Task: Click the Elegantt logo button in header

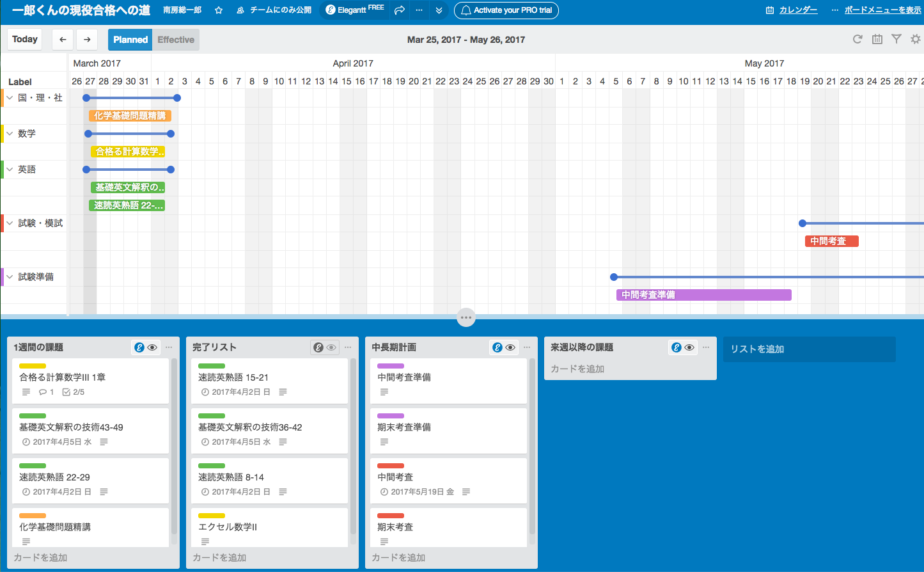Action: pos(354,10)
